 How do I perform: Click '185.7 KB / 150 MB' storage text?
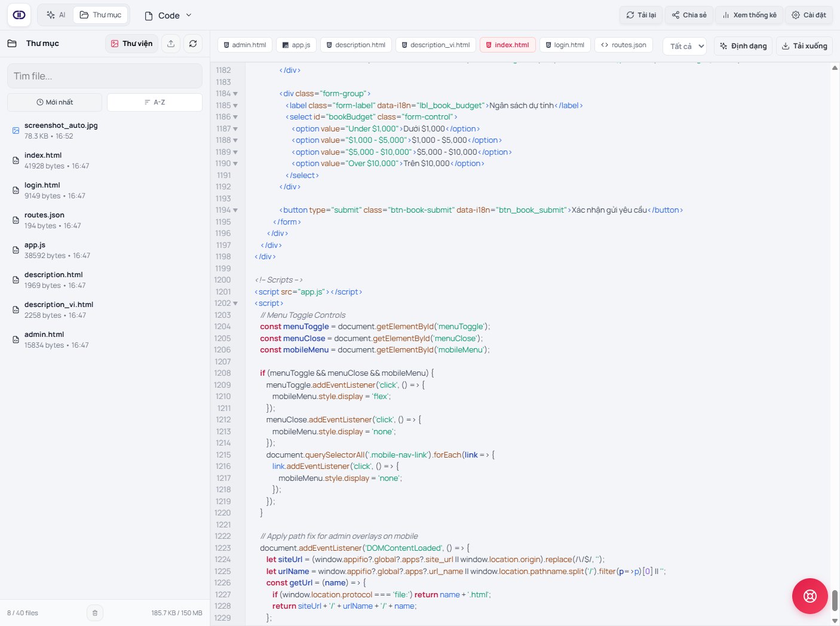click(177, 613)
